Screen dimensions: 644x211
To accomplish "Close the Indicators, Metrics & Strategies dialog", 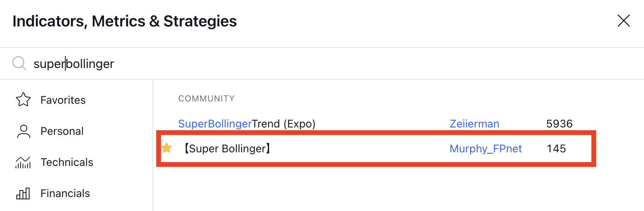I will pyautogui.click(x=623, y=21).
